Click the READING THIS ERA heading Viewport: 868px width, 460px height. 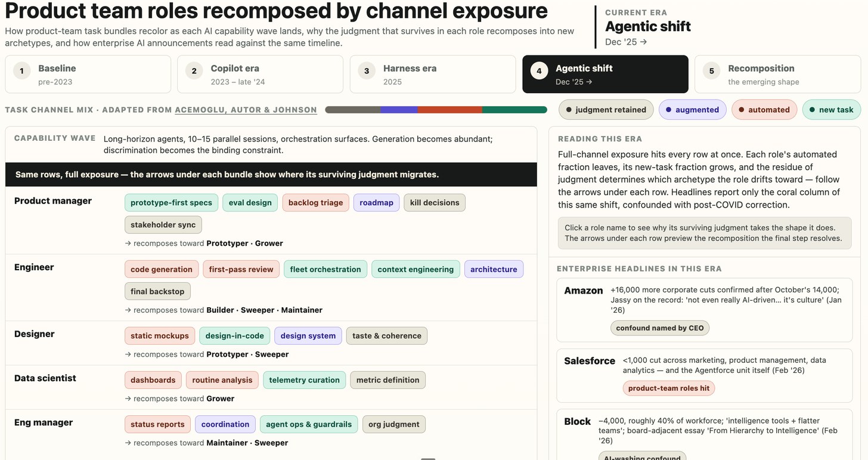(600, 139)
